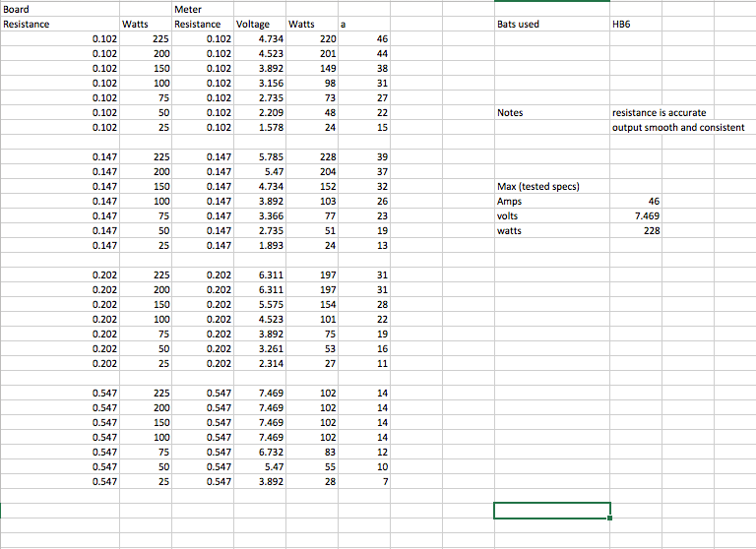Select the voltage cell showing 5.785

click(259, 157)
